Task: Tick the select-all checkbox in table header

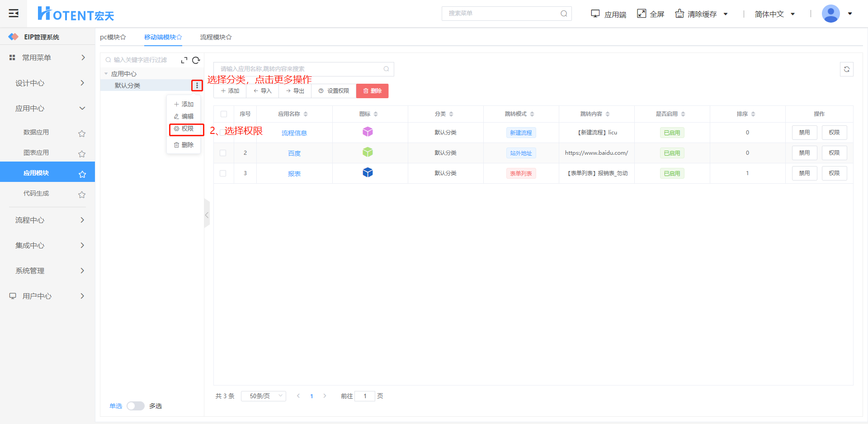Action: (x=224, y=114)
